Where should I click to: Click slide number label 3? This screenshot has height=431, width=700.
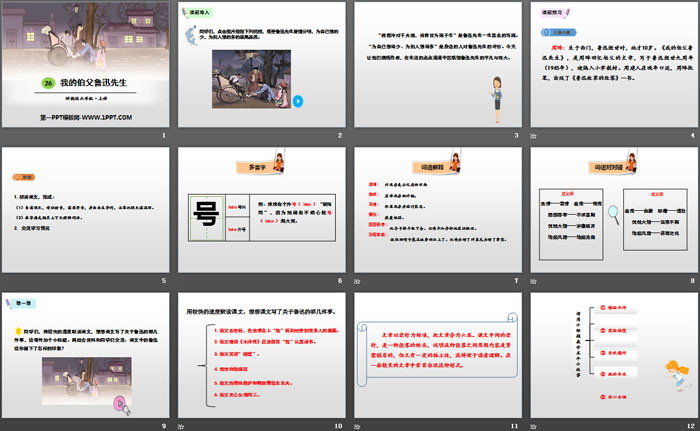[x=517, y=135]
